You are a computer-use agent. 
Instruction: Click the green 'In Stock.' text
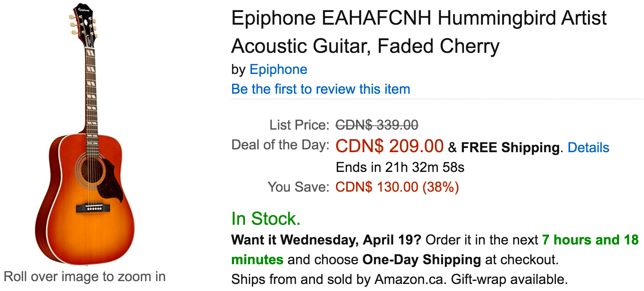(266, 218)
